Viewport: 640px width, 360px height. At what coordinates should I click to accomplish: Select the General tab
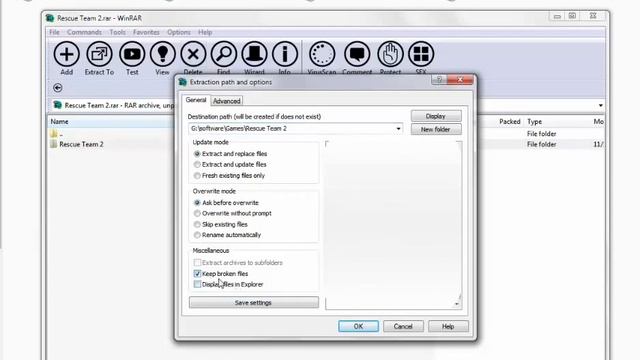pyautogui.click(x=196, y=100)
